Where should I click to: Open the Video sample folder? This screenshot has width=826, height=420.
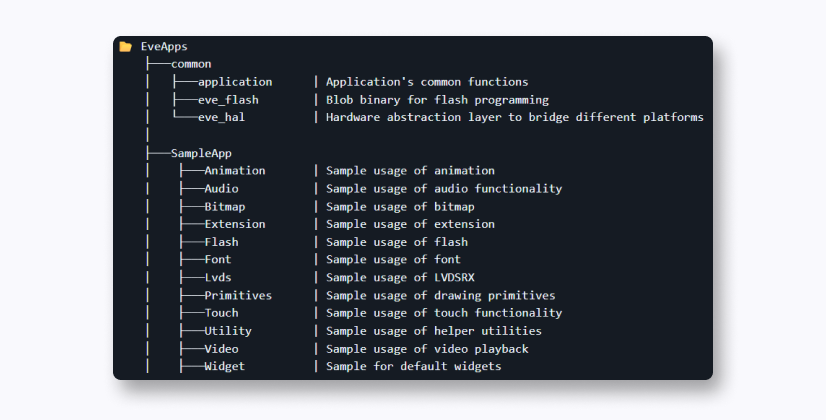[x=221, y=349]
